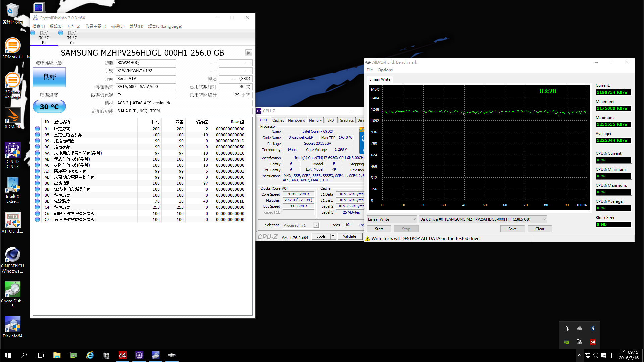The height and width of the screenshot is (362, 644).
Task: Open the 磁碟(D) menu in CrystalDiskInfo
Action: coord(118,26)
